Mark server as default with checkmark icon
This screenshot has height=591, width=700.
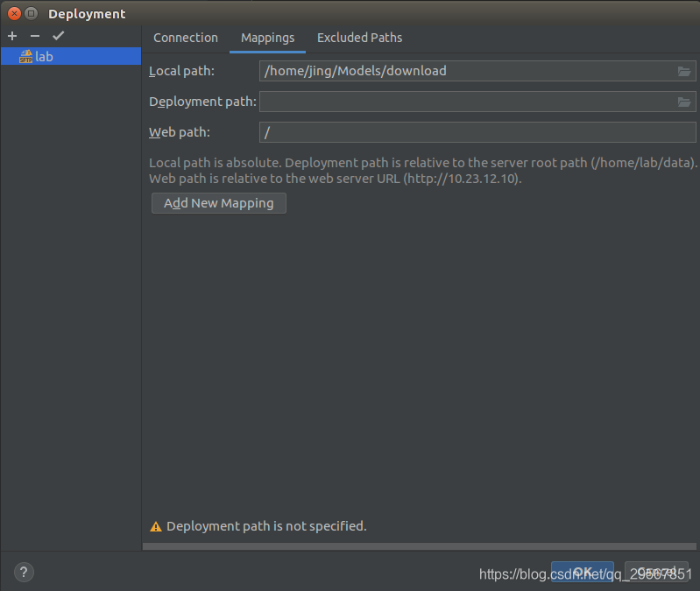(x=58, y=36)
